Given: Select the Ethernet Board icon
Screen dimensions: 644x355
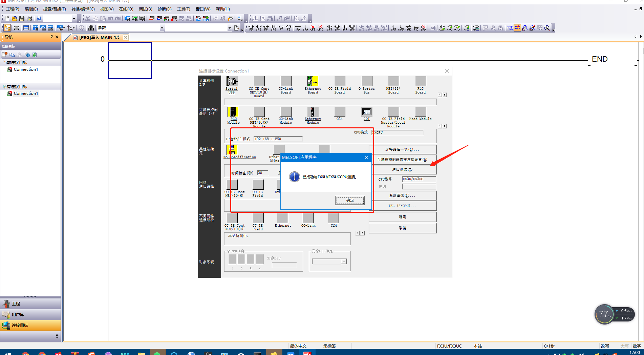Looking at the screenshot, I should (x=313, y=81).
